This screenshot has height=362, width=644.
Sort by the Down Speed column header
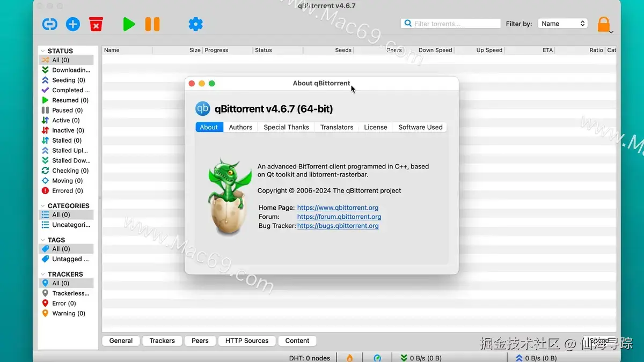click(429, 50)
